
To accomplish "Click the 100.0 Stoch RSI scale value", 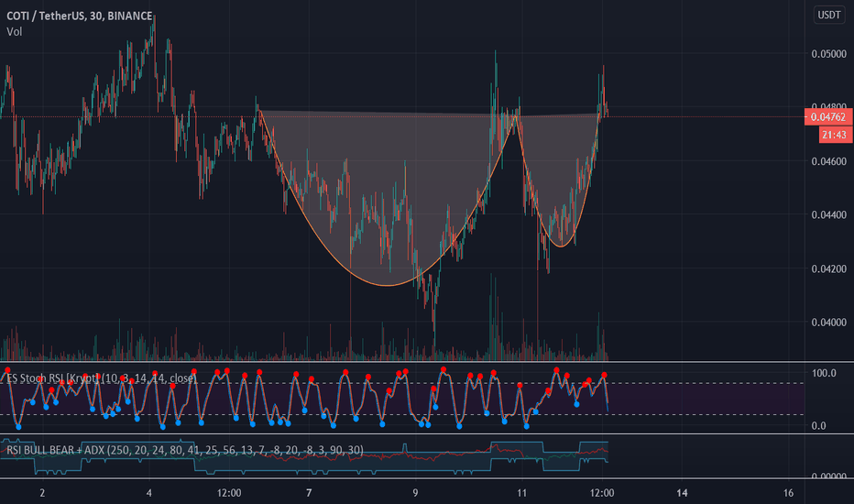I will [x=824, y=373].
